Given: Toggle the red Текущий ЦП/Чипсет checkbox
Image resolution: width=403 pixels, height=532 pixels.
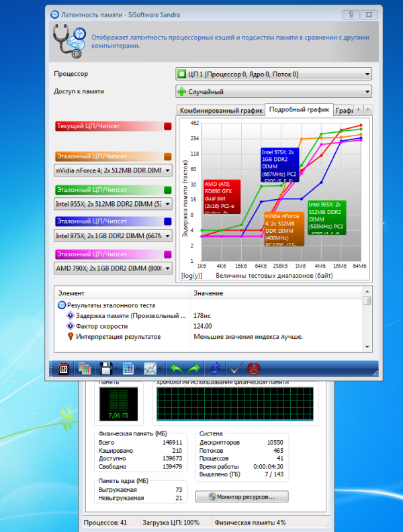Looking at the screenshot, I should (167, 126).
